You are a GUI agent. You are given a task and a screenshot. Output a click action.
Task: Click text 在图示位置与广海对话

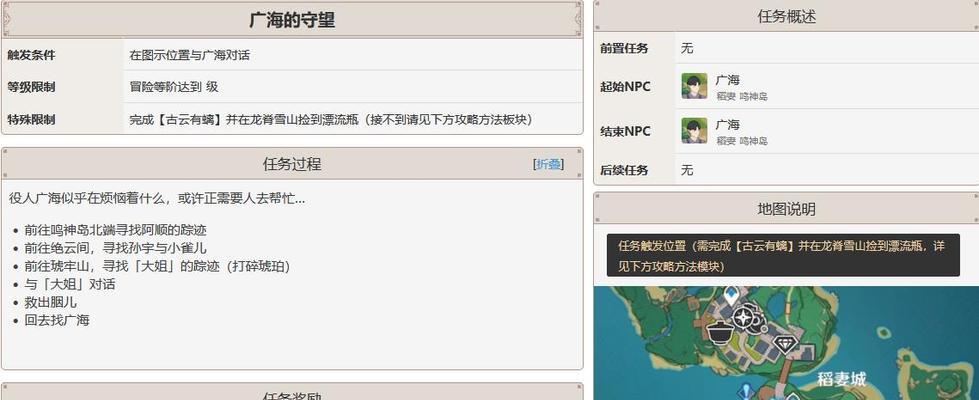coord(189,55)
